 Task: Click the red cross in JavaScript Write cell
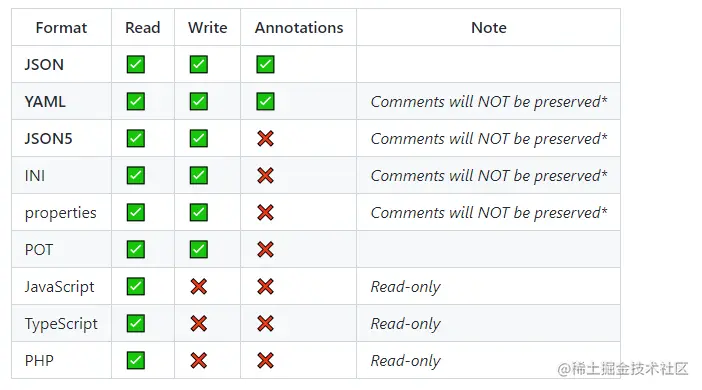pos(199,287)
